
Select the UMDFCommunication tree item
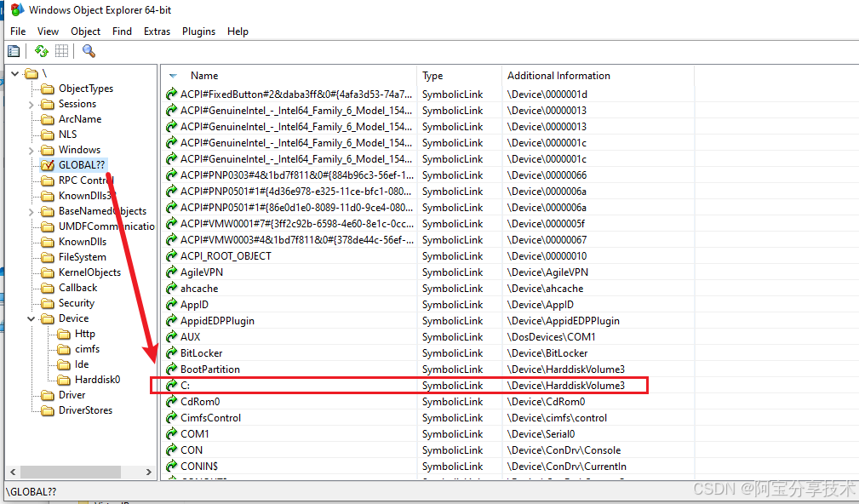pos(106,226)
